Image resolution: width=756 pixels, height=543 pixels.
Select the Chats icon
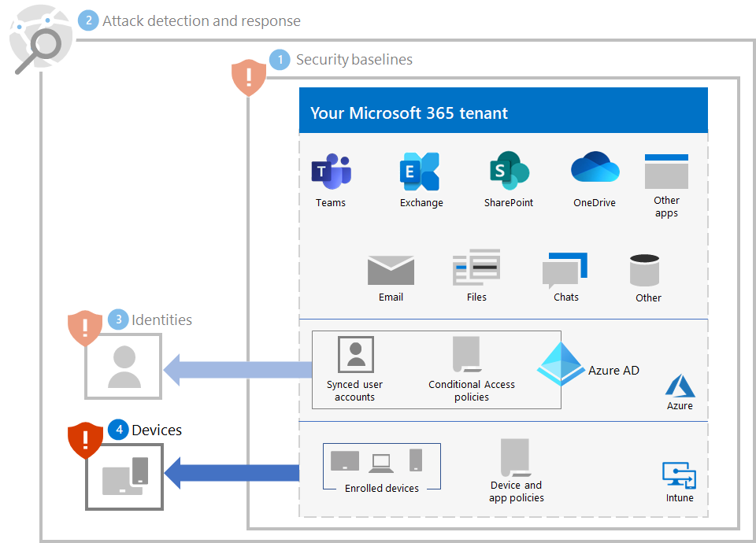(x=565, y=268)
